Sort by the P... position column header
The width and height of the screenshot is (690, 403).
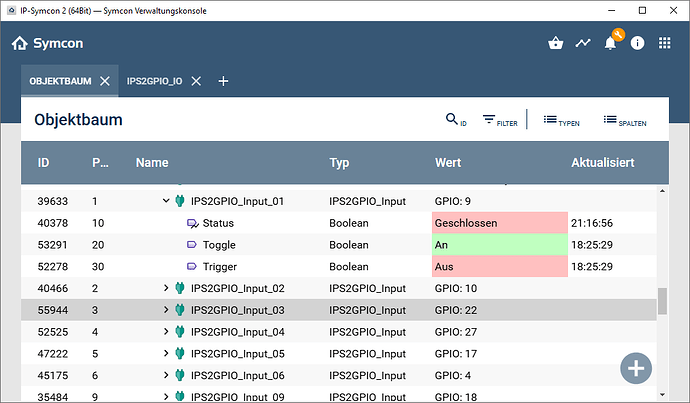(x=100, y=163)
